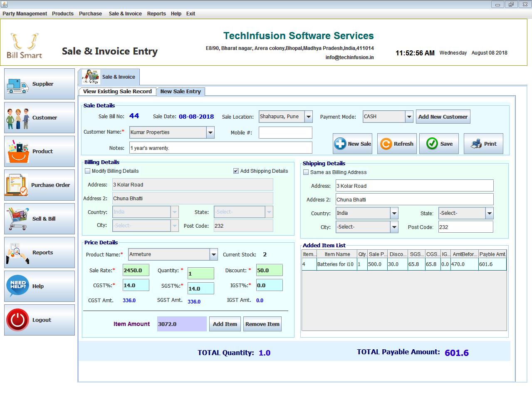Click the green checkmark Save icon

click(x=432, y=144)
